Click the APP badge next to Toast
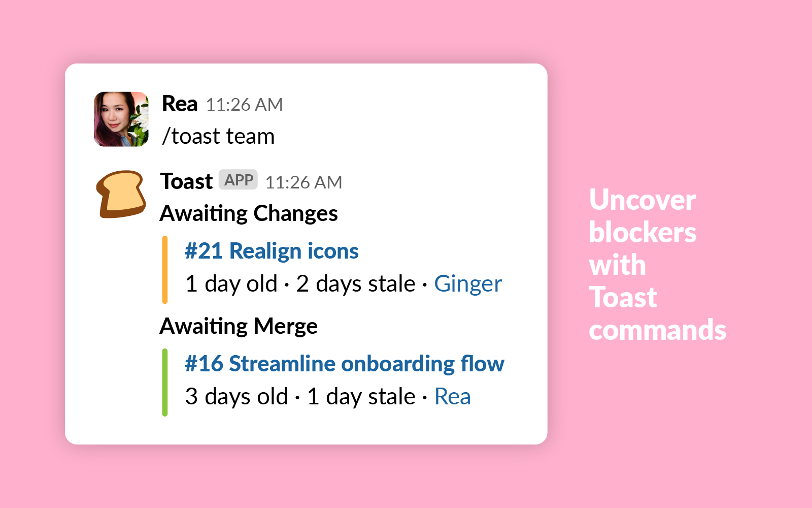Screen dimensions: 812x508 click(239, 180)
